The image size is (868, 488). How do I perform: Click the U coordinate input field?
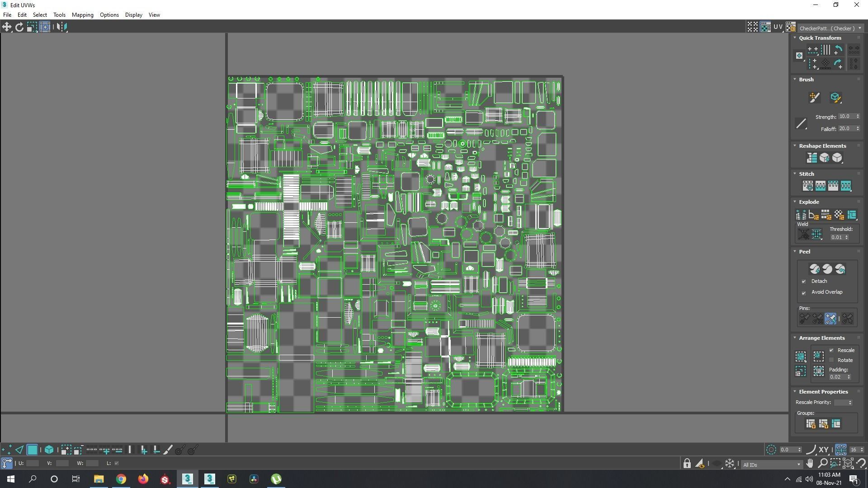[33, 463]
